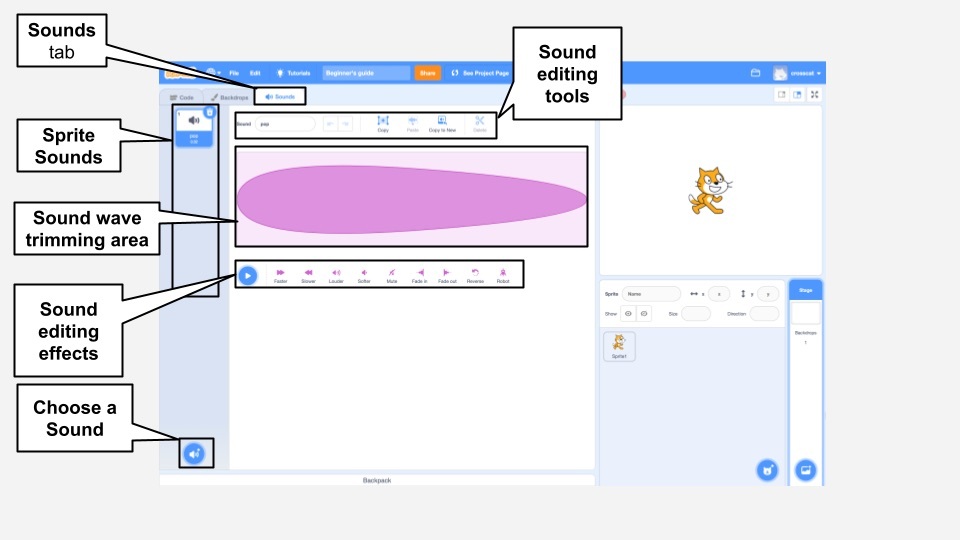960x540 pixels.
Task: Click the sprite Direction field
Action: point(764,313)
